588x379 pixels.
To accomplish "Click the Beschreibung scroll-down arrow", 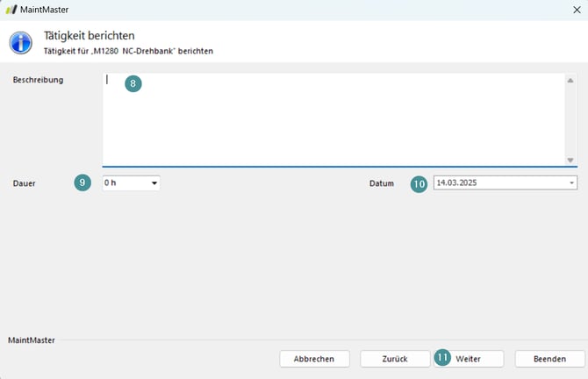I will (570, 160).
